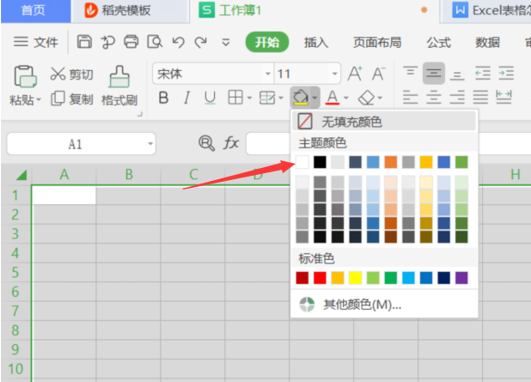Toggle Italic formatting
The height and width of the screenshot is (382, 531).
187,98
